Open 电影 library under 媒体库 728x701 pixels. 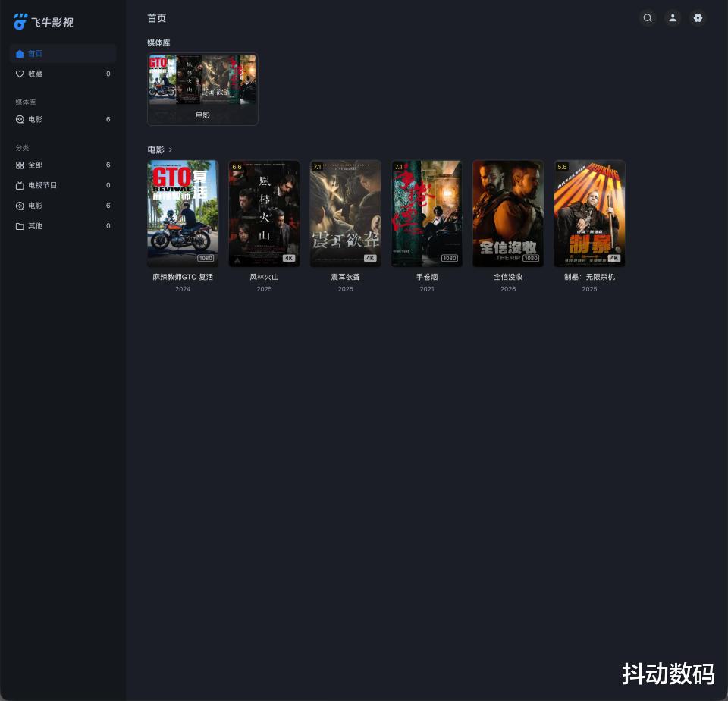(x=63, y=119)
